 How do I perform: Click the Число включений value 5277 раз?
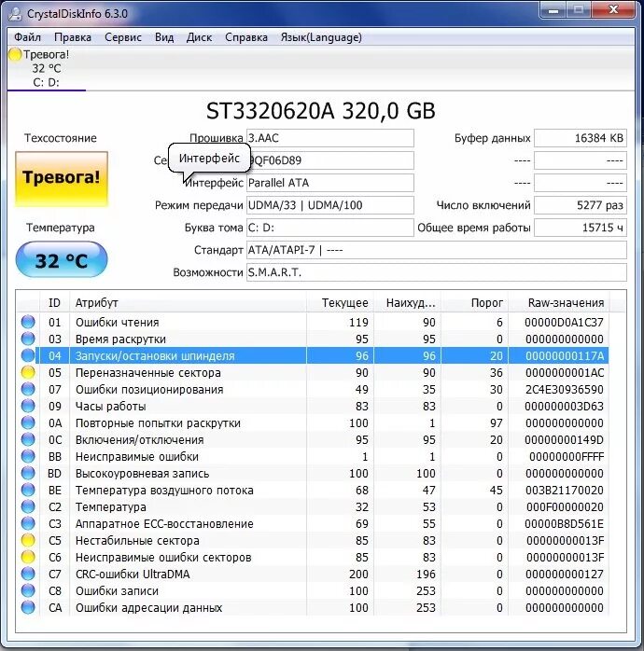point(581,205)
